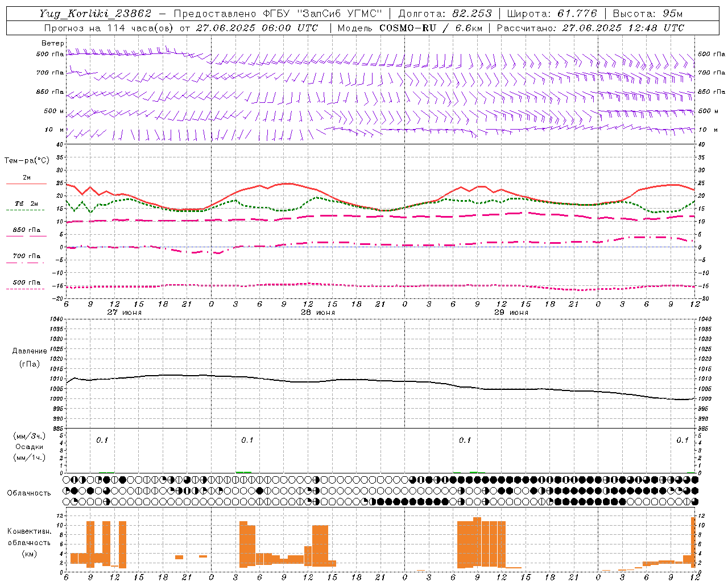Click the '(гПа)' unit label under Давление
The height and width of the screenshot is (582, 728).
[30, 364]
